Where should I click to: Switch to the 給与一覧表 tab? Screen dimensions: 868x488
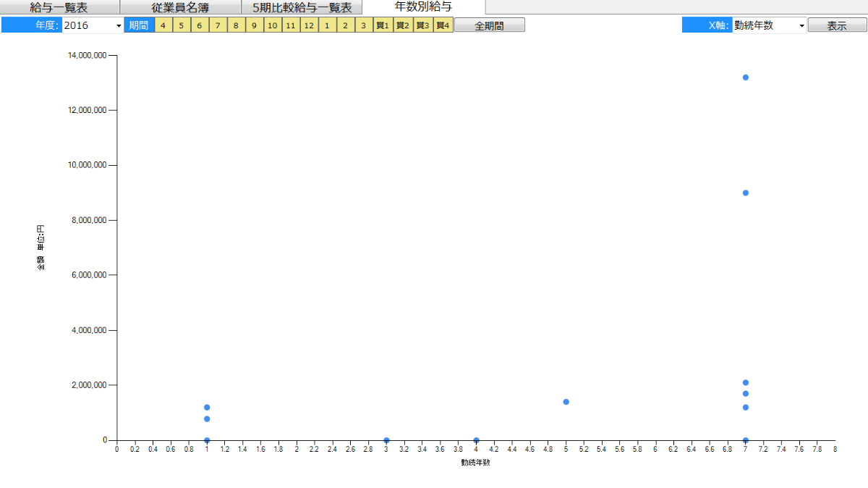59,8
